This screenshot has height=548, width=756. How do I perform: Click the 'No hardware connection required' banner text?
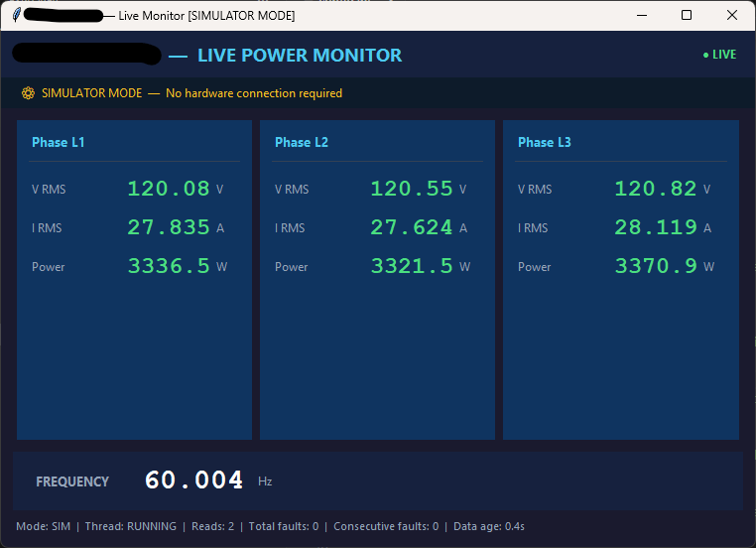(x=254, y=93)
